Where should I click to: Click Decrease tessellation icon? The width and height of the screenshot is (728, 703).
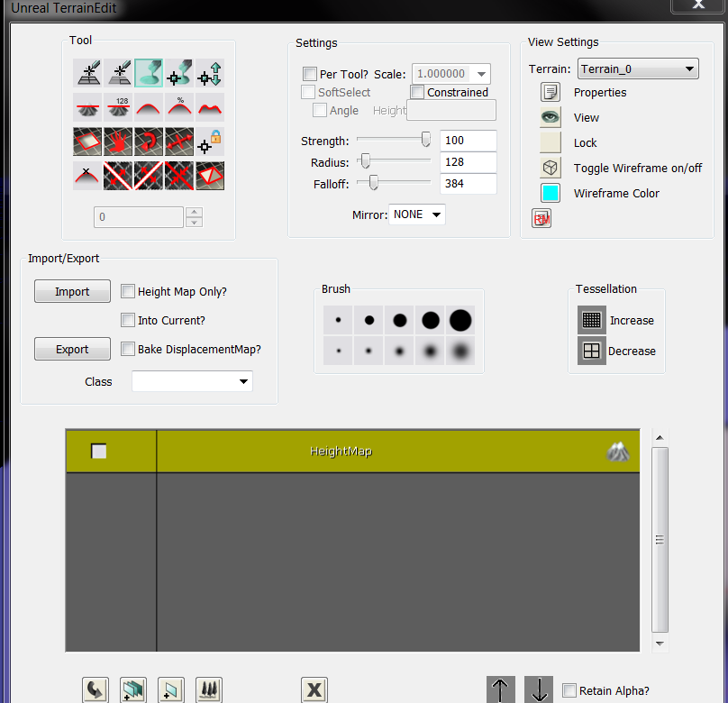coord(591,351)
